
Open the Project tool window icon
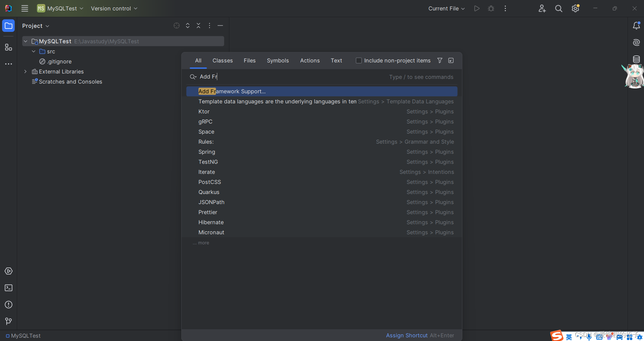[x=8, y=26]
